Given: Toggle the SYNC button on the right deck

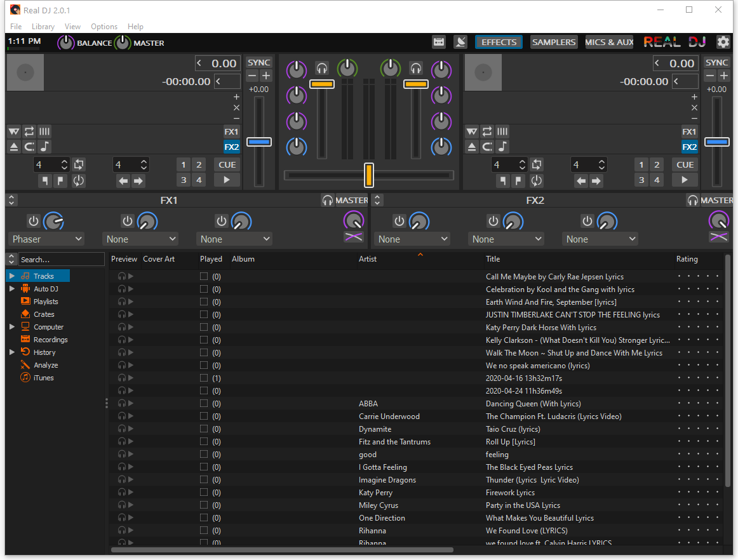Looking at the screenshot, I should (x=716, y=62).
